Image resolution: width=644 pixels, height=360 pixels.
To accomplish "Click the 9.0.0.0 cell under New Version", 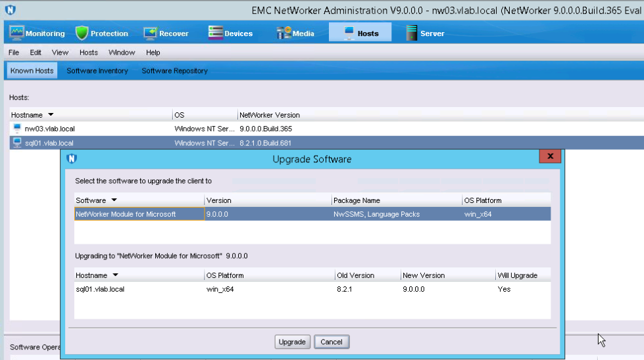I will point(414,289).
